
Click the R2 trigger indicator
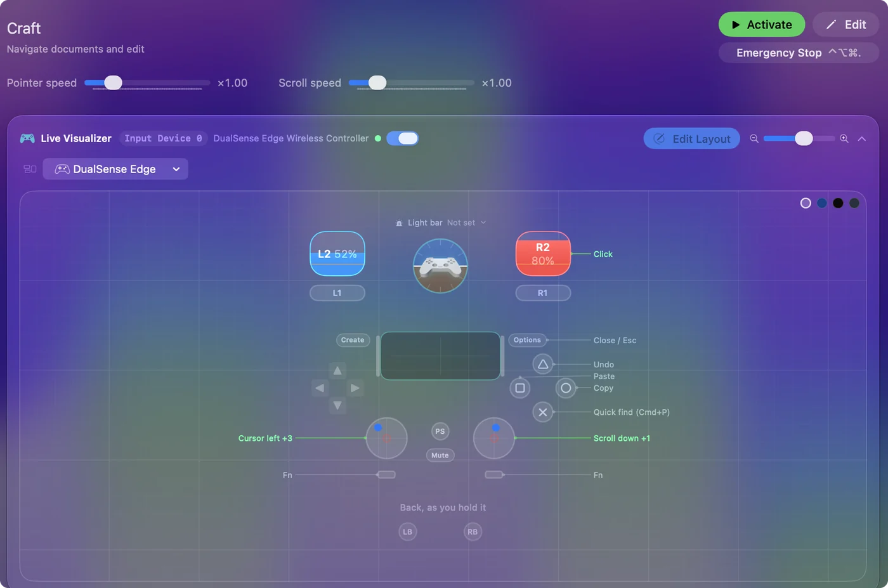543,254
